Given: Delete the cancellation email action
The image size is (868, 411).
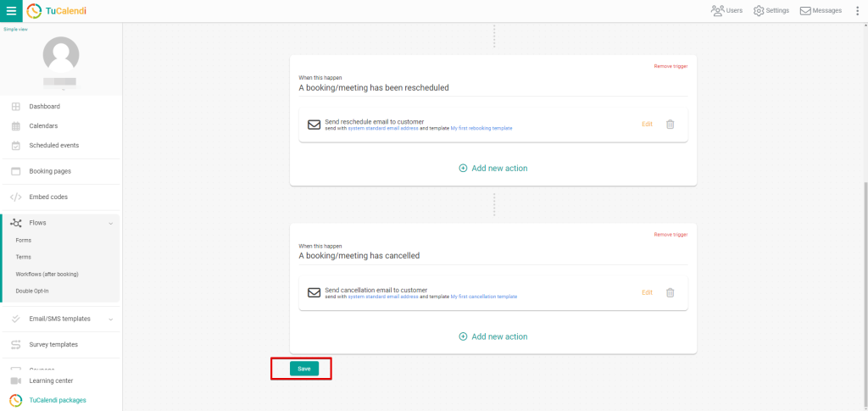Looking at the screenshot, I should [670, 292].
